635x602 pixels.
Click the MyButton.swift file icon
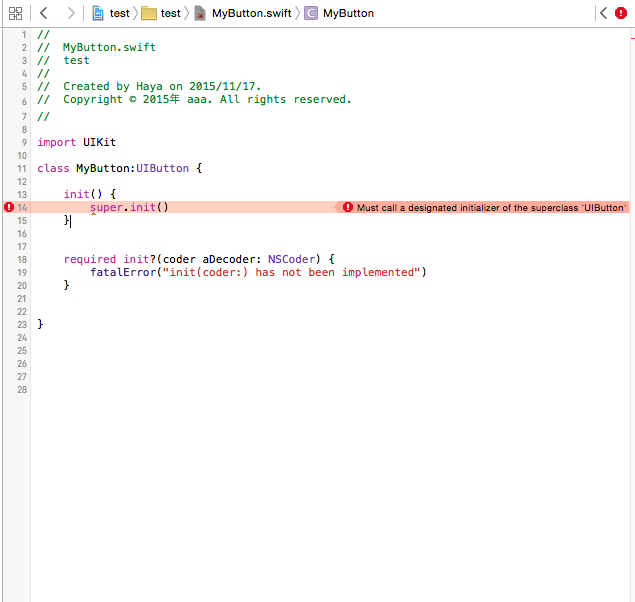point(200,13)
